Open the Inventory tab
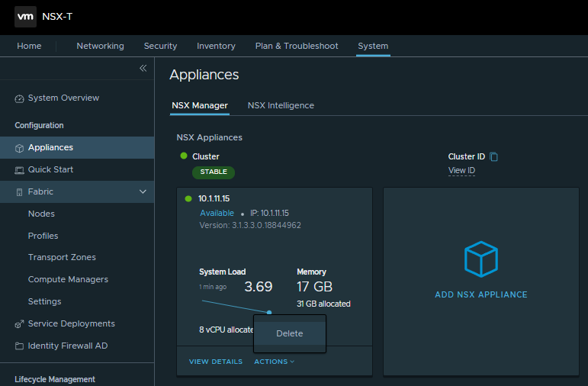Screen dimensions: 588x386 coord(216,46)
